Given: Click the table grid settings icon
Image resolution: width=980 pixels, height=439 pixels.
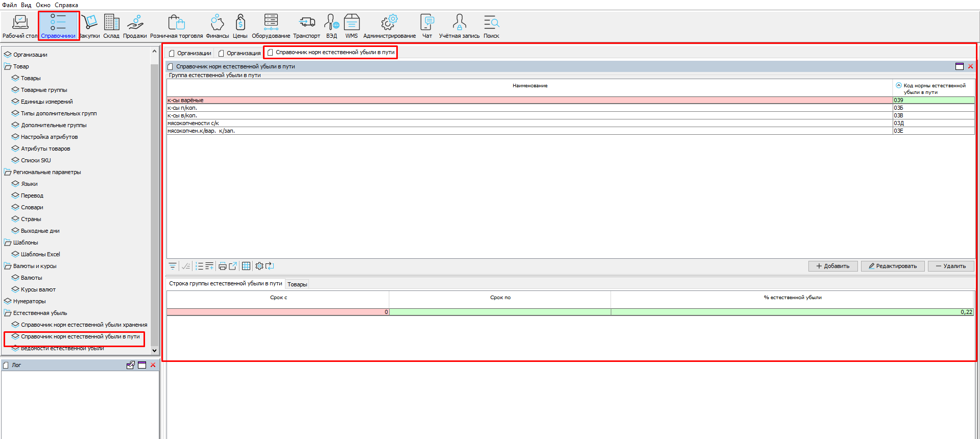Looking at the screenshot, I should coord(246,266).
